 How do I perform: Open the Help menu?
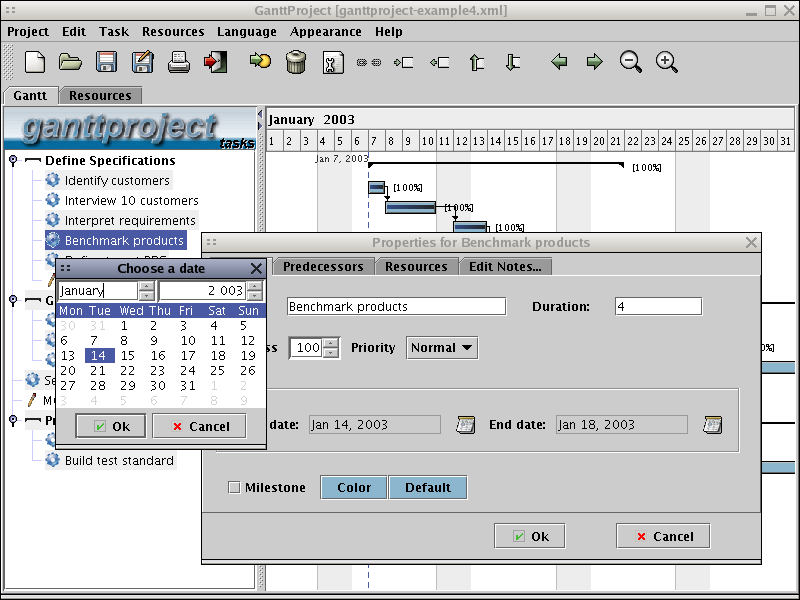coord(389,32)
